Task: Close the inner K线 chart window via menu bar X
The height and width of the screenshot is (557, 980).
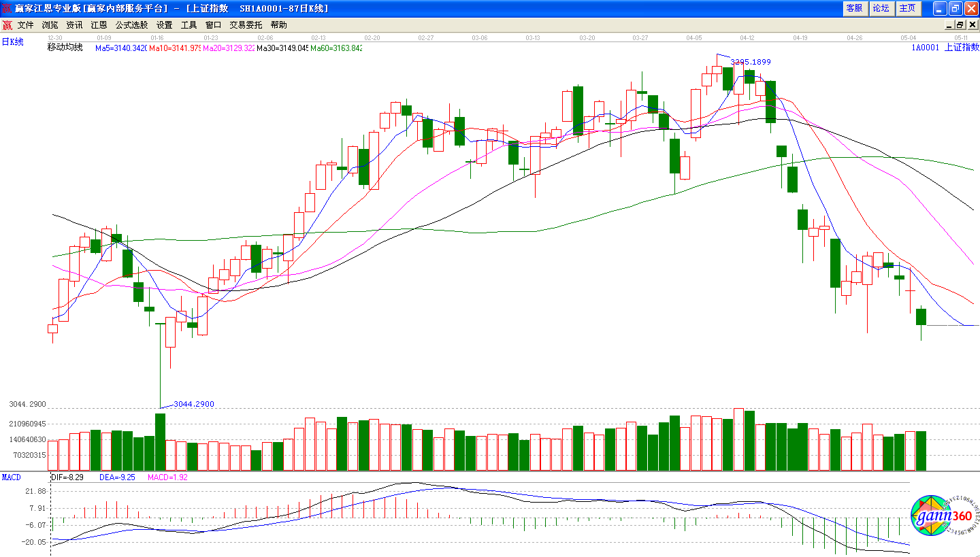Action: (x=971, y=25)
